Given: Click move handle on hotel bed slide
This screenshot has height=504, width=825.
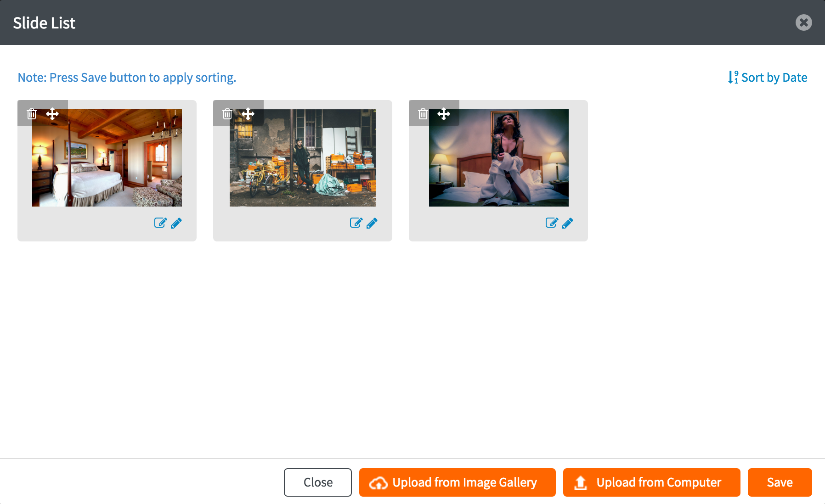Looking at the screenshot, I should click(x=444, y=114).
